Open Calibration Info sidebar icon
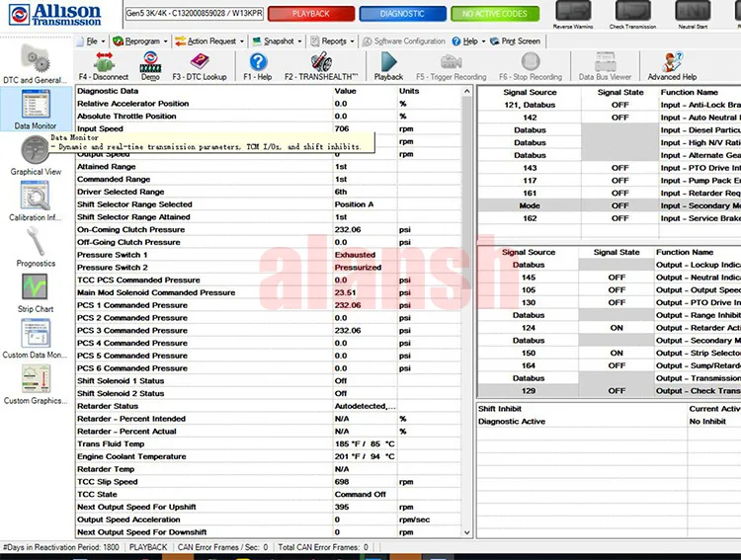The width and height of the screenshot is (741, 560). click(x=35, y=196)
